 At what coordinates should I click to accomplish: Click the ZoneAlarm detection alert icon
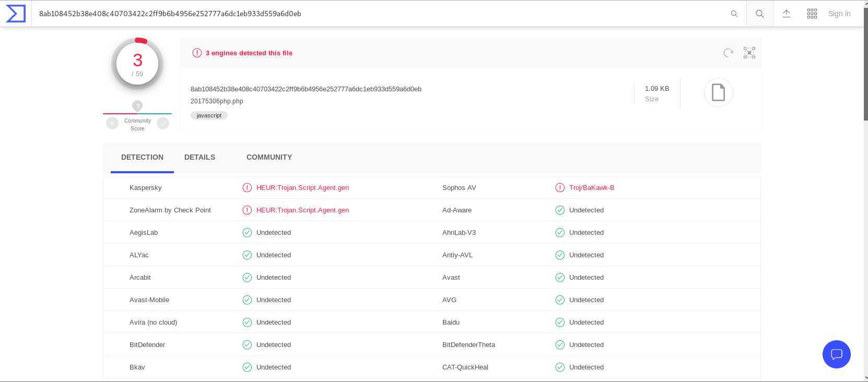coord(247,210)
